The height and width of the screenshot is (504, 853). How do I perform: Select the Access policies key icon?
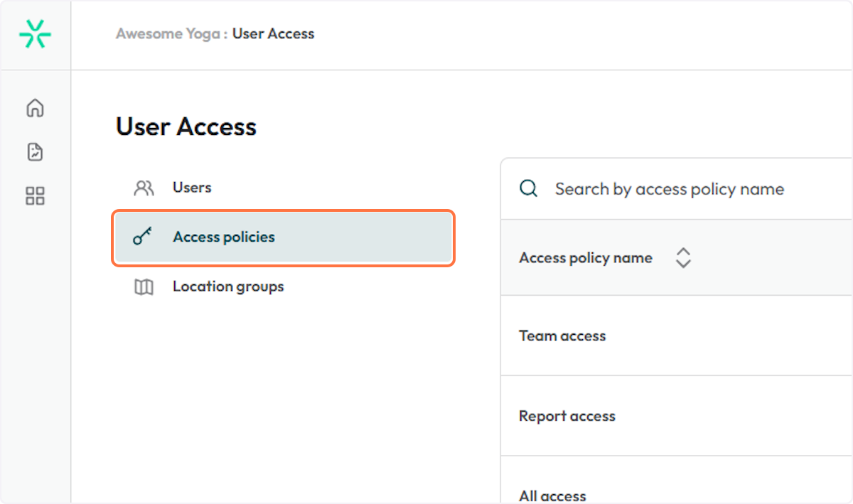coord(144,237)
